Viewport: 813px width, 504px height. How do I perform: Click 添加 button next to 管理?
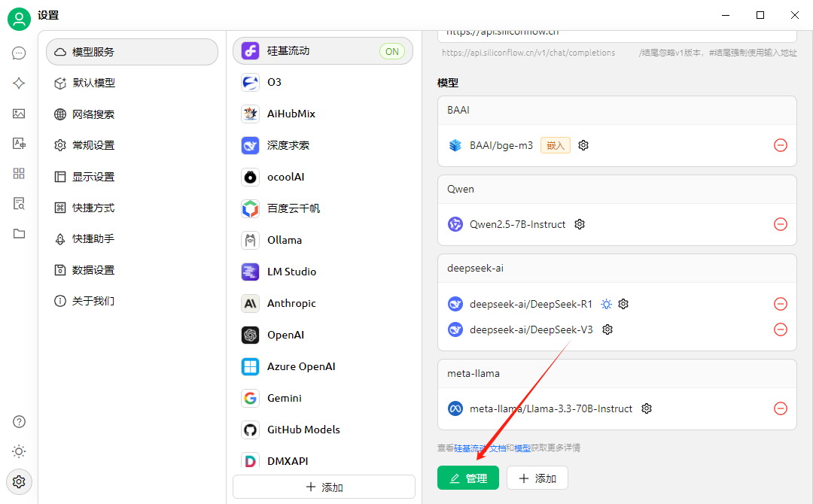coord(537,478)
